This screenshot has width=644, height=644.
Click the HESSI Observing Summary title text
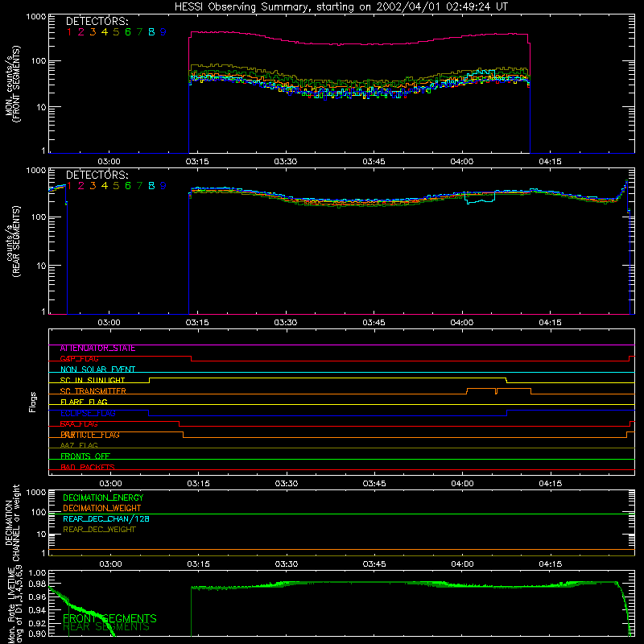point(341,7)
